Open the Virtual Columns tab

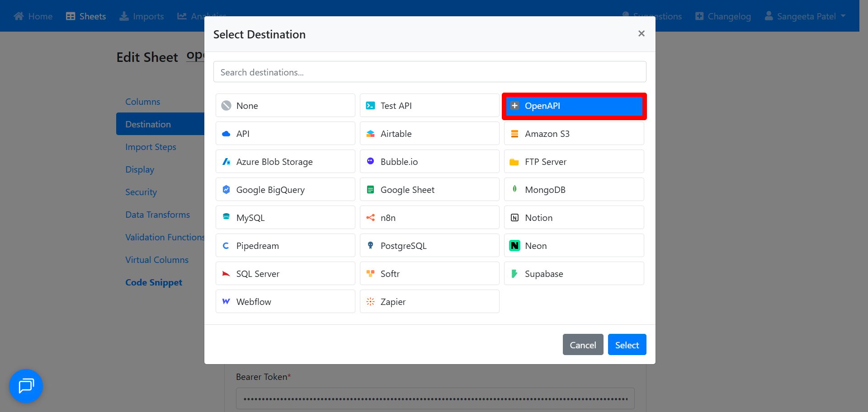tap(157, 259)
